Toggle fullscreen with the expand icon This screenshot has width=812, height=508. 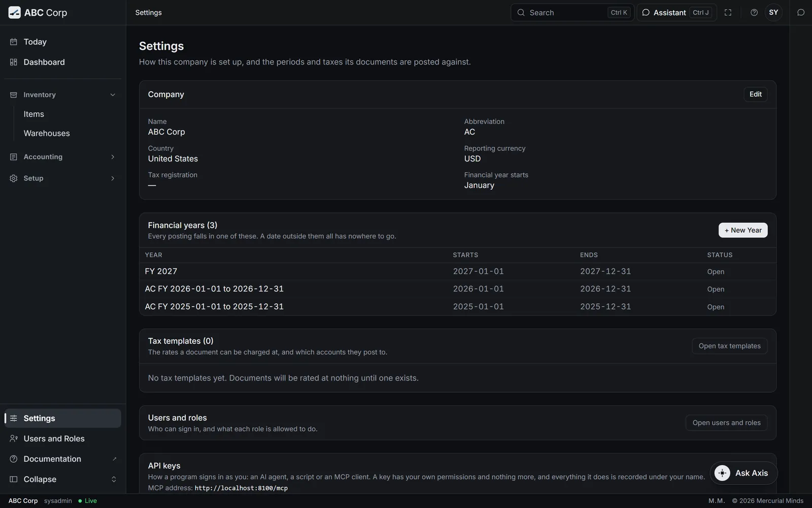click(x=728, y=13)
